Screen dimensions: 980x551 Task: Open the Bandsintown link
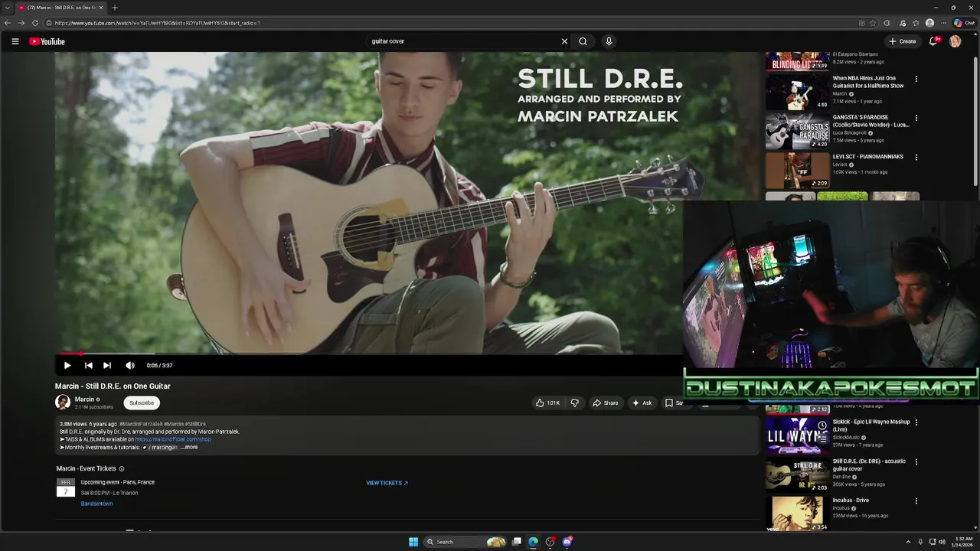coord(97,504)
